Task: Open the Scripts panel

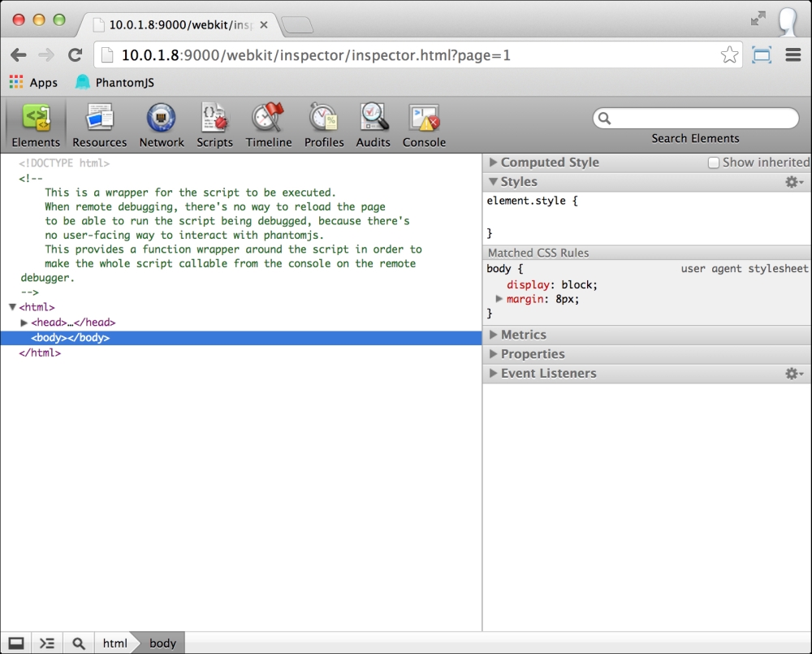Action: tap(214, 126)
